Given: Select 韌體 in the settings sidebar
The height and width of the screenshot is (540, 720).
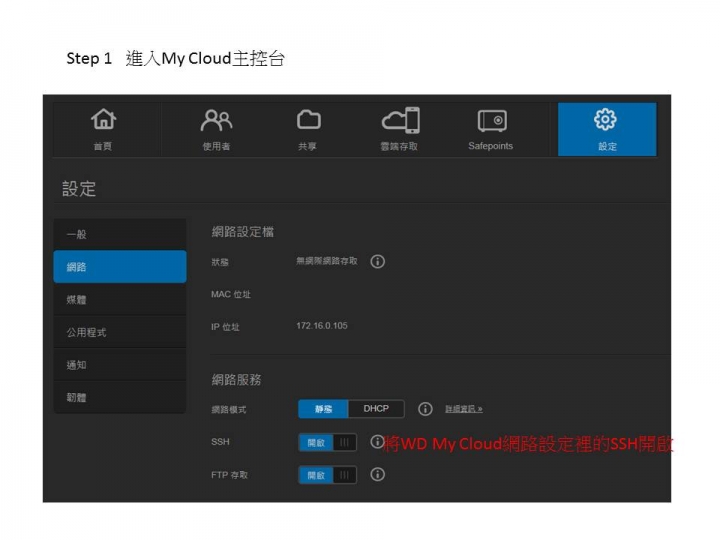Looking at the screenshot, I should [x=120, y=397].
